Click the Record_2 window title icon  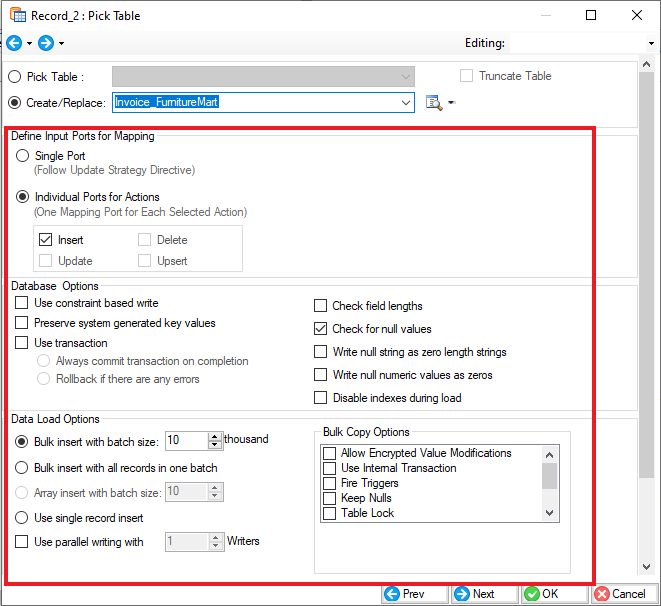[x=17, y=15]
